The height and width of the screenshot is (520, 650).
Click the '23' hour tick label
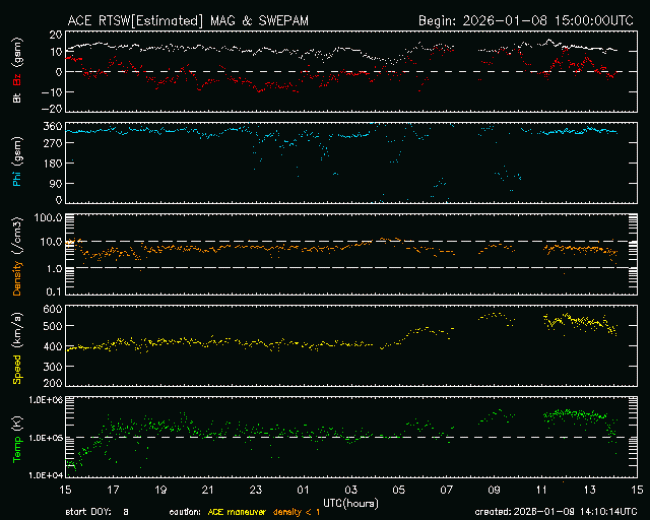(x=256, y=490)
